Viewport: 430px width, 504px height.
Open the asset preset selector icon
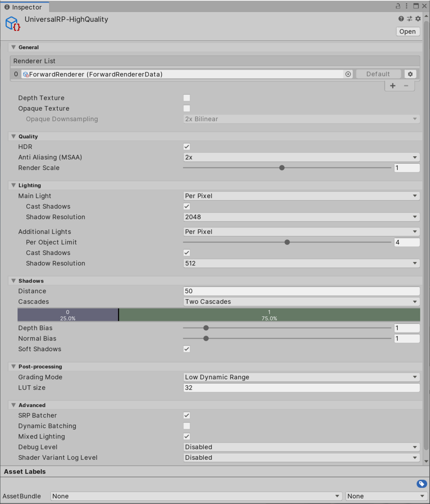pos(409,19)
